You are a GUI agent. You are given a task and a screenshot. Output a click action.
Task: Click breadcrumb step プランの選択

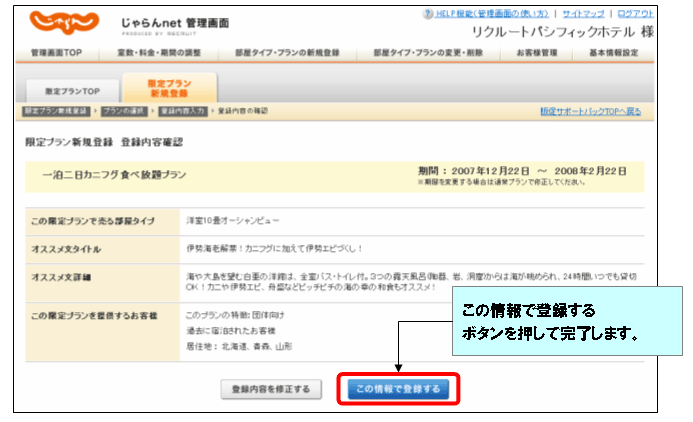click(x=124, y=111)
